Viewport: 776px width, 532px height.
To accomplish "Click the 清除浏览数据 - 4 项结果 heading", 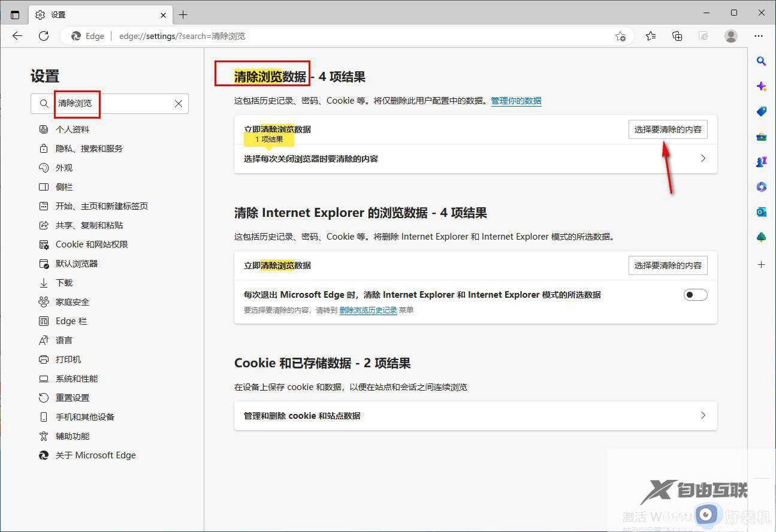I will (x=300, y=77).
